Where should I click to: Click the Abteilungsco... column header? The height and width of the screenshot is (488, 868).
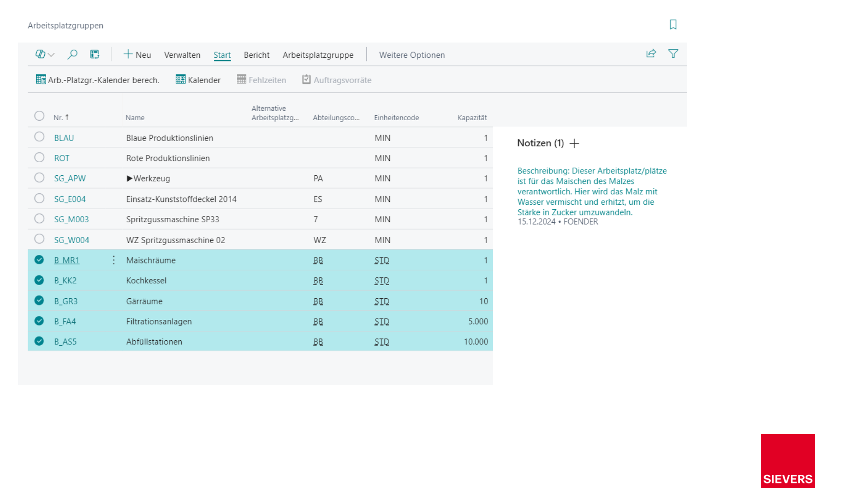pos(336,118)
